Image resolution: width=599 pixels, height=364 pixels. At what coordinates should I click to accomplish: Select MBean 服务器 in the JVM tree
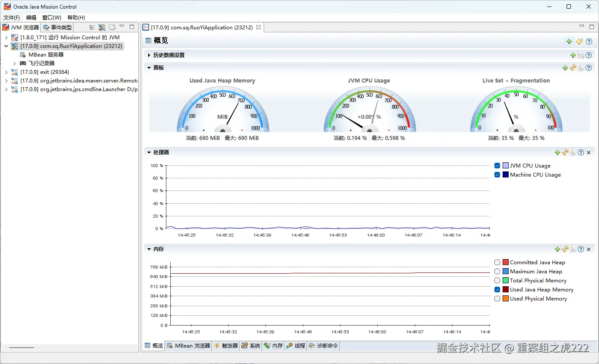coord(46,55)
